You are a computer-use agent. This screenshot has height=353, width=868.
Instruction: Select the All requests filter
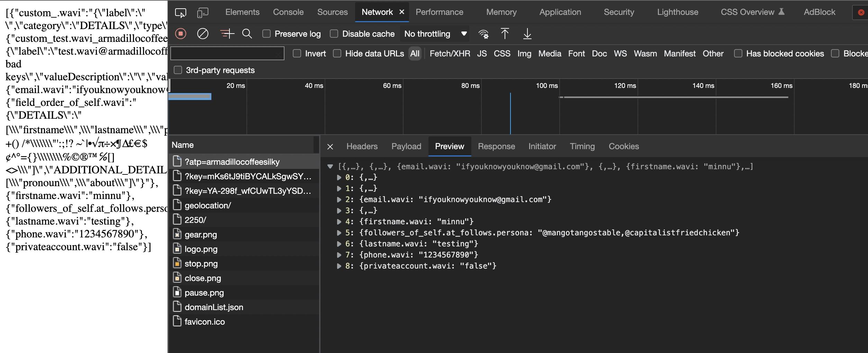click(415, 53)
